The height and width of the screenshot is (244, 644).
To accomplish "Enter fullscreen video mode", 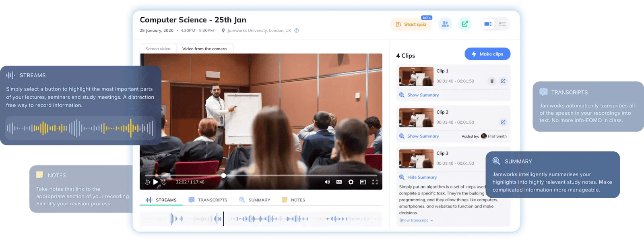I will point(375,182).
